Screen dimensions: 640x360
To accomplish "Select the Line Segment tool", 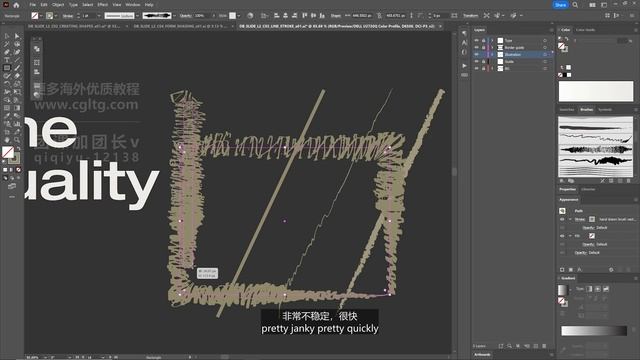I will point(17,60).
